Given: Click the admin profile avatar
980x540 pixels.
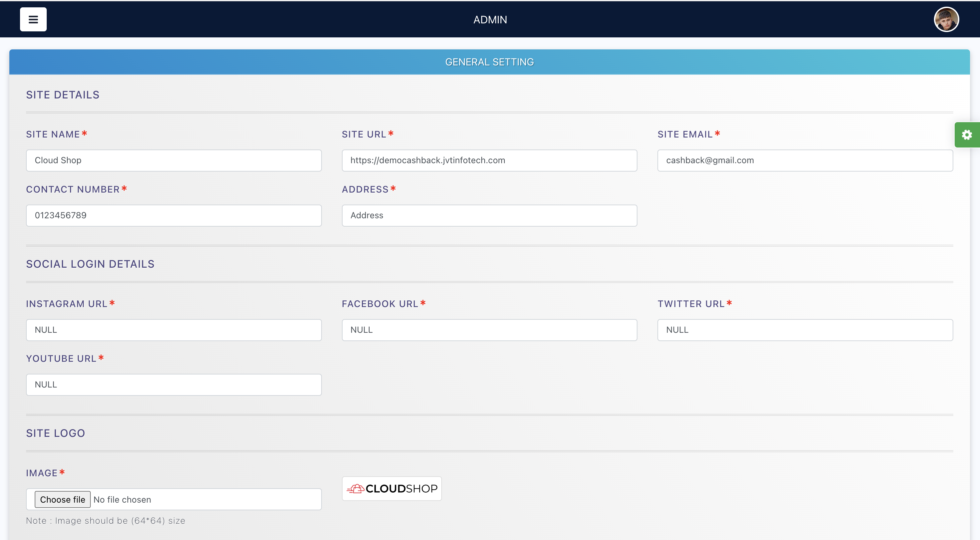Looking at the screenshot, I should pyautogui.click(x=946, y=19).
